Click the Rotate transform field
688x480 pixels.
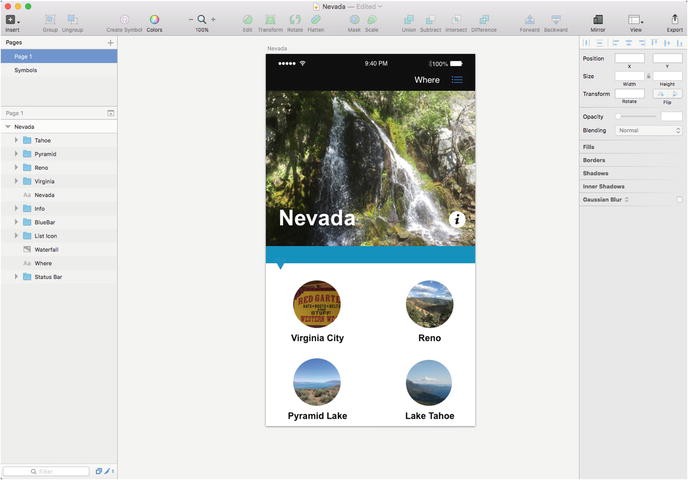point(630,93)
